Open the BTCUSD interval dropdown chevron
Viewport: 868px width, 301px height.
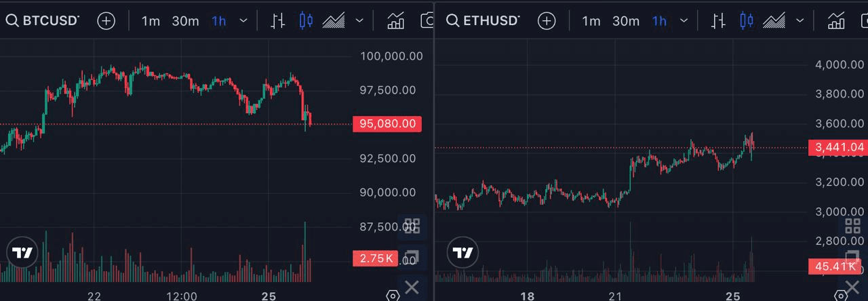click(243, 21)
